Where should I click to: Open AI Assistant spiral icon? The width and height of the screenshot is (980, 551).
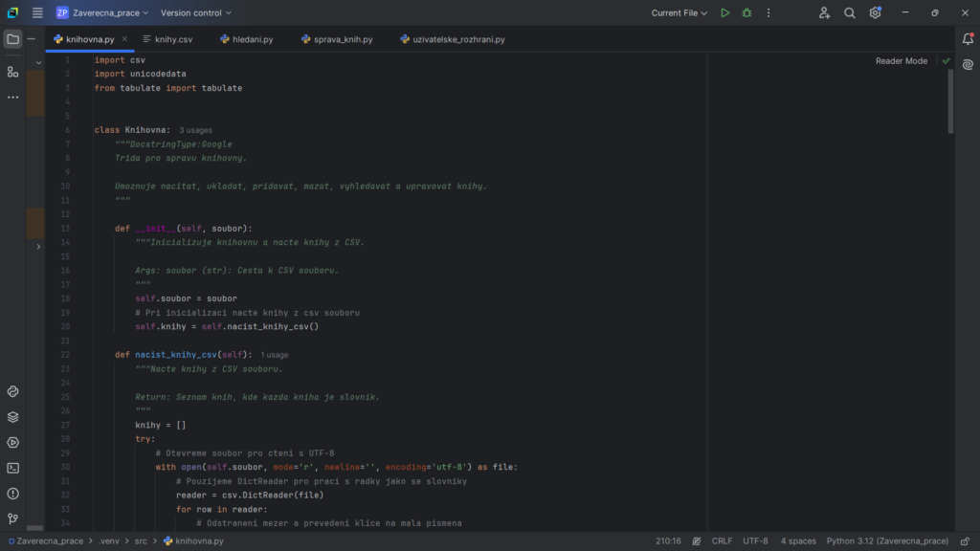[x=968, y=64]
